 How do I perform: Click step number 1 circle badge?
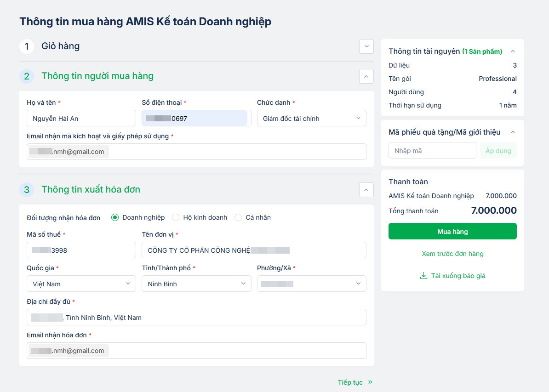coord(27,46)
